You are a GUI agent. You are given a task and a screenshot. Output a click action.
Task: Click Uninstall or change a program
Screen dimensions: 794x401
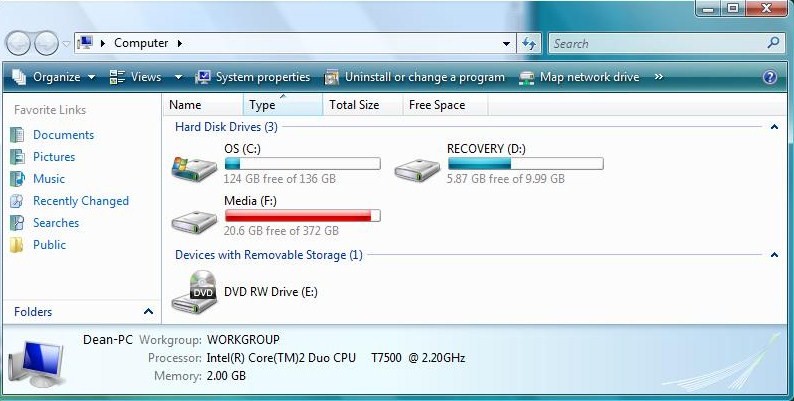click(x=415, y=77)
